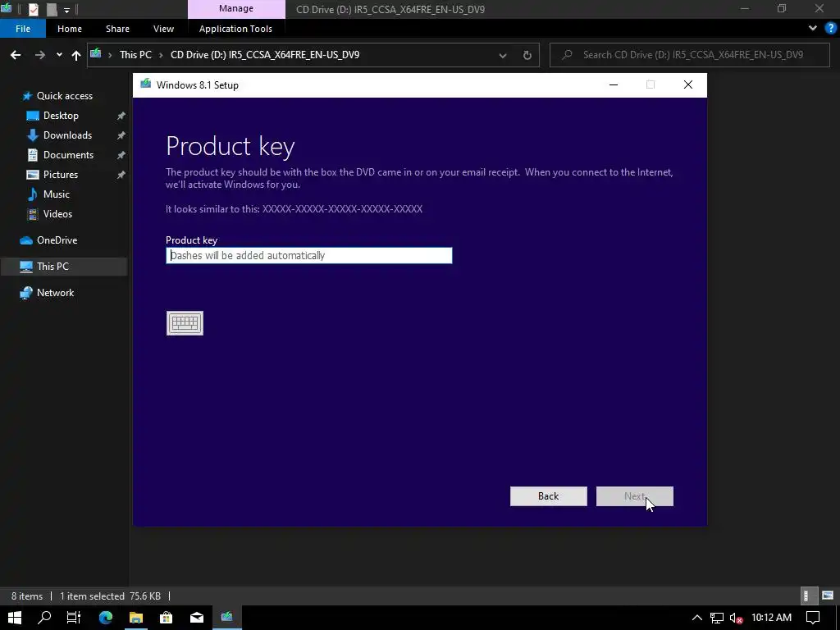Open the Application Tools tab
The width and height of the screenshot is (840, 630).
[235, 29]
